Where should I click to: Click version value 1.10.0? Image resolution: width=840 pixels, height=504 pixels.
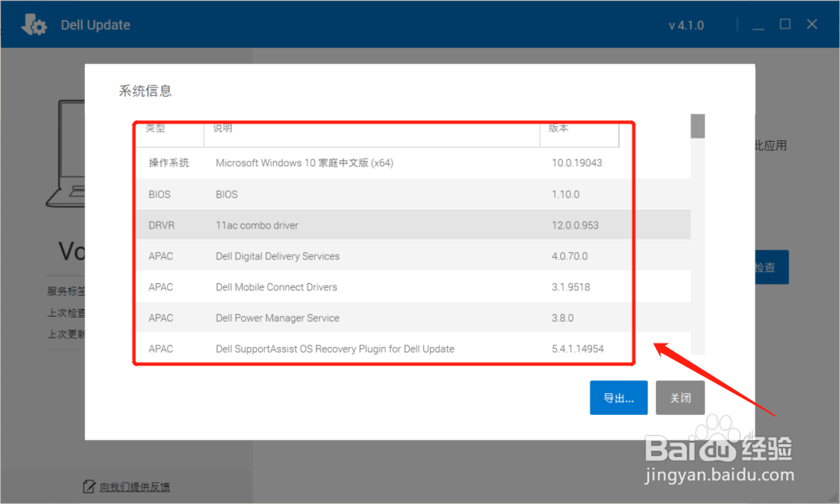coord(565,194)
